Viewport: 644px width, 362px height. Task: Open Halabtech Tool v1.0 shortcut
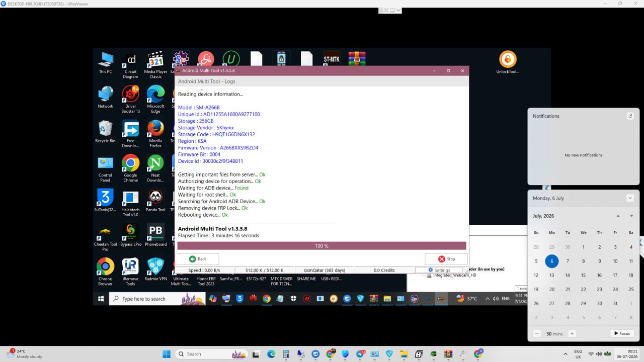(x=130, y=203)
